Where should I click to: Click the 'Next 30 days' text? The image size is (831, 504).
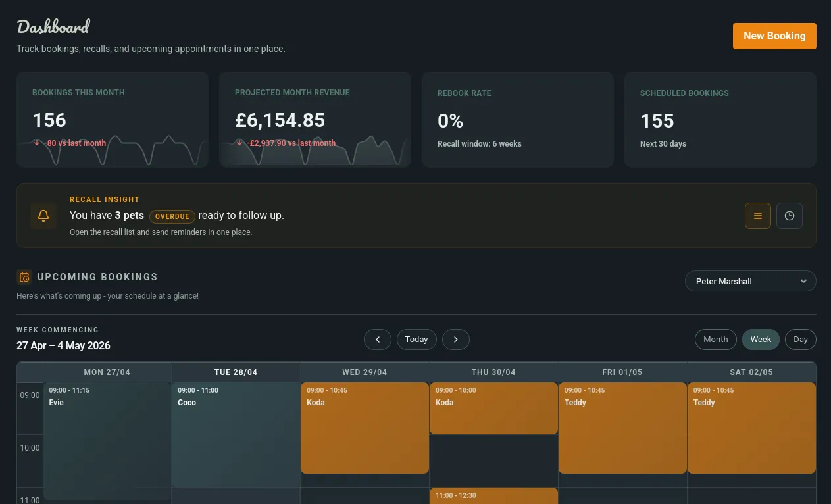(663, 144)
